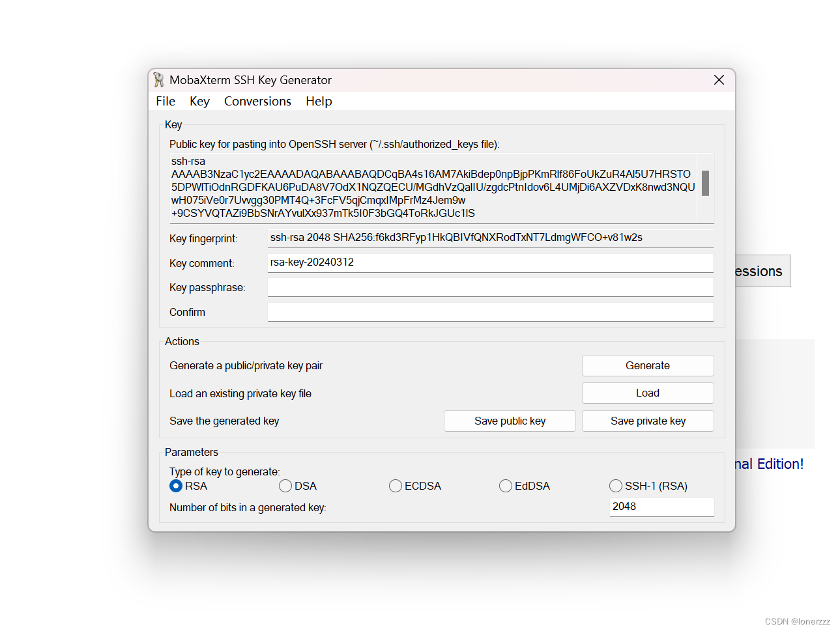Image resolution: width=840 pixels, height=631 pixels.
Task: Click the number of bits field showing 2048
Action: (661, 507)
